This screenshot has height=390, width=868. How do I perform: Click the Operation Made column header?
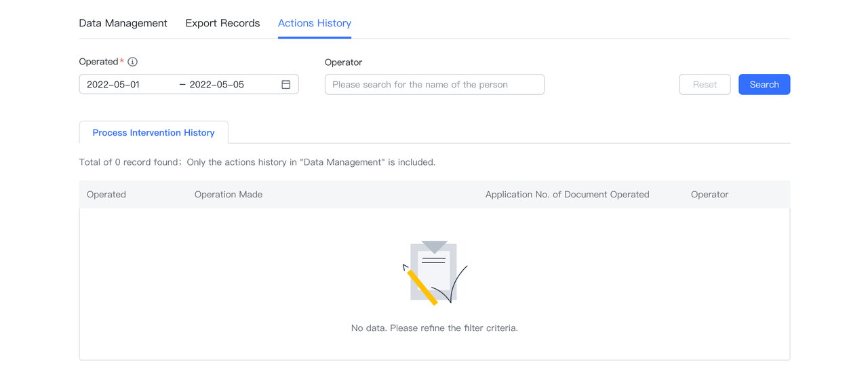pos(229,195)
